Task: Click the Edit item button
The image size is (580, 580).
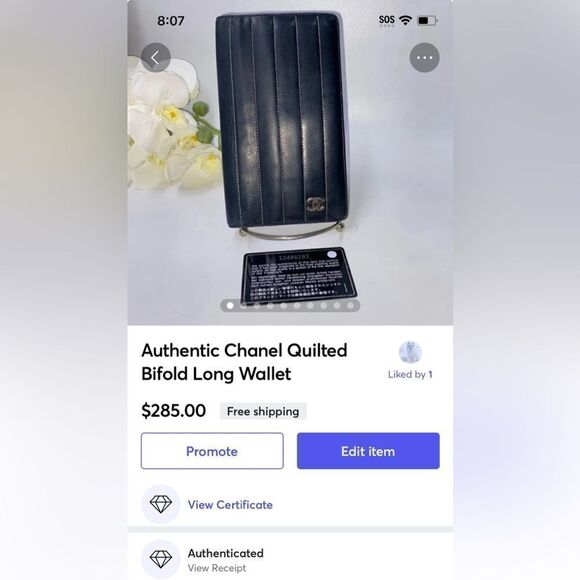Action: click(x=368, y=451)
